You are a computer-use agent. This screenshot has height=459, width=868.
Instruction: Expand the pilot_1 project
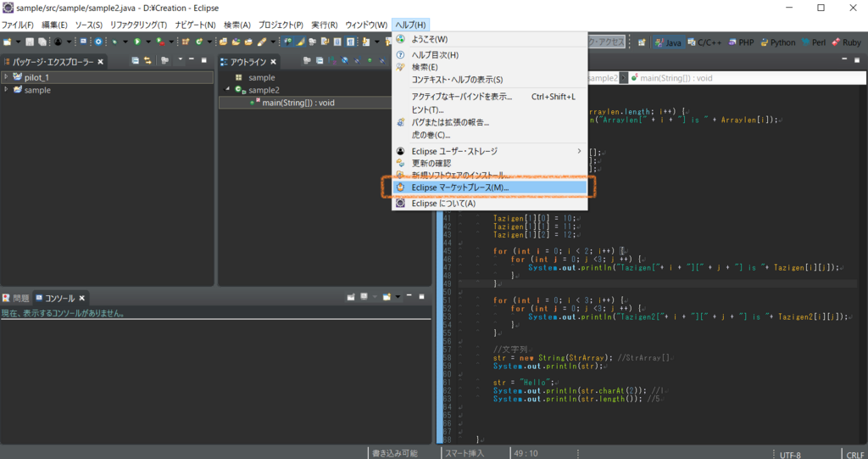6,77
